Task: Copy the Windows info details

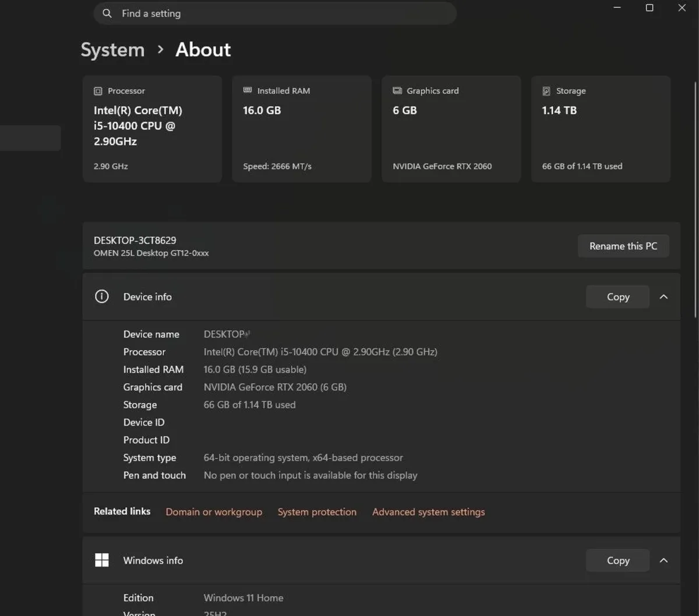Action: (x=617, y=560)
